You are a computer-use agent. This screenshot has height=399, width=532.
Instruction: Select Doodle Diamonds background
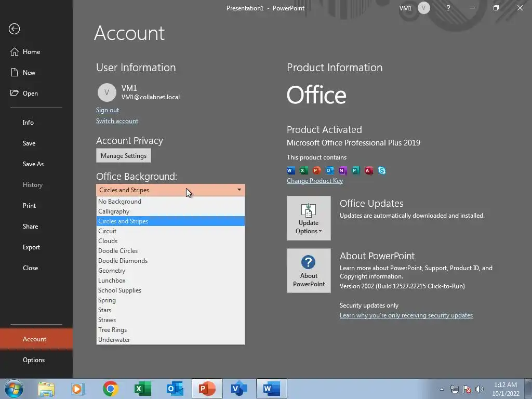pyautogui.click(x=170, y=261)
